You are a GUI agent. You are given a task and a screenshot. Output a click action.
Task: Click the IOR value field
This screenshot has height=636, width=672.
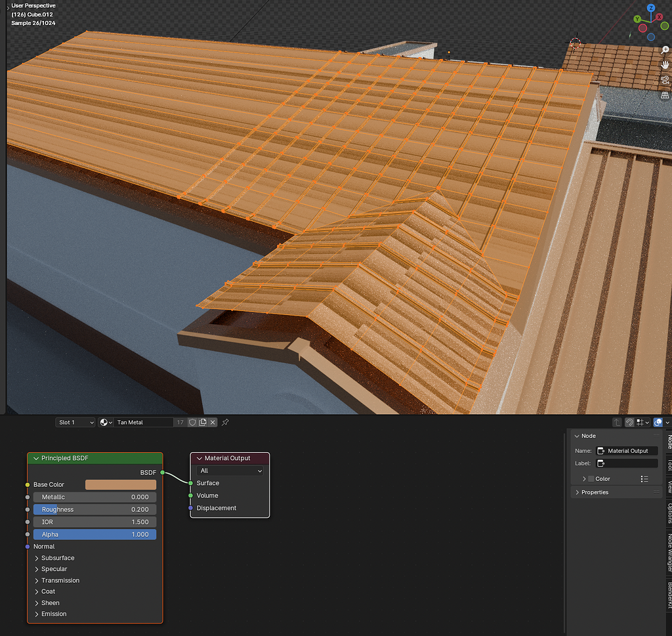(94, 522)
